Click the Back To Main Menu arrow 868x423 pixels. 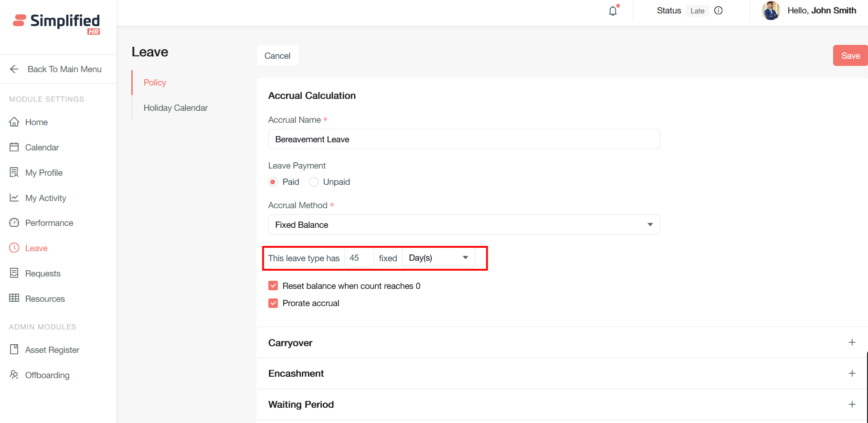pos(14,69)
